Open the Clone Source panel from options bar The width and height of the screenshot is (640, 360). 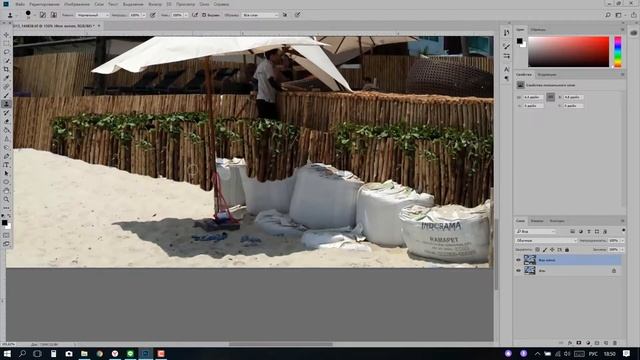coord(53,15)
